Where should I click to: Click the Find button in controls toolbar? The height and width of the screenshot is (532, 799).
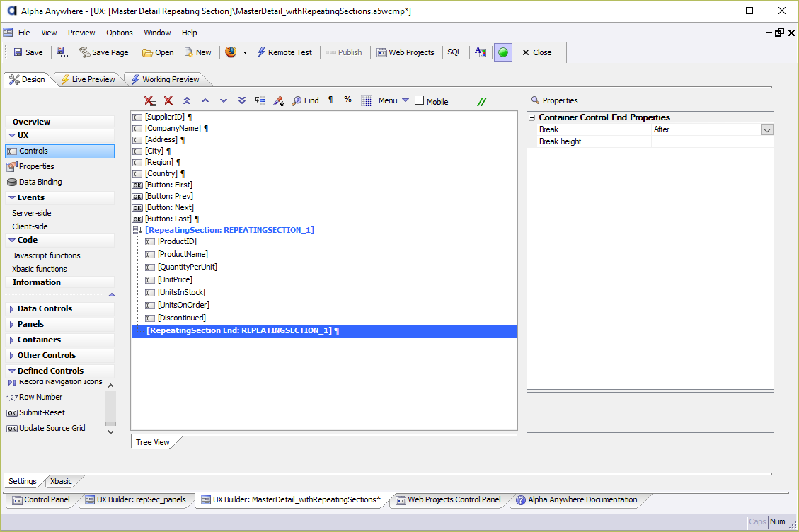(x=305, y=101)
